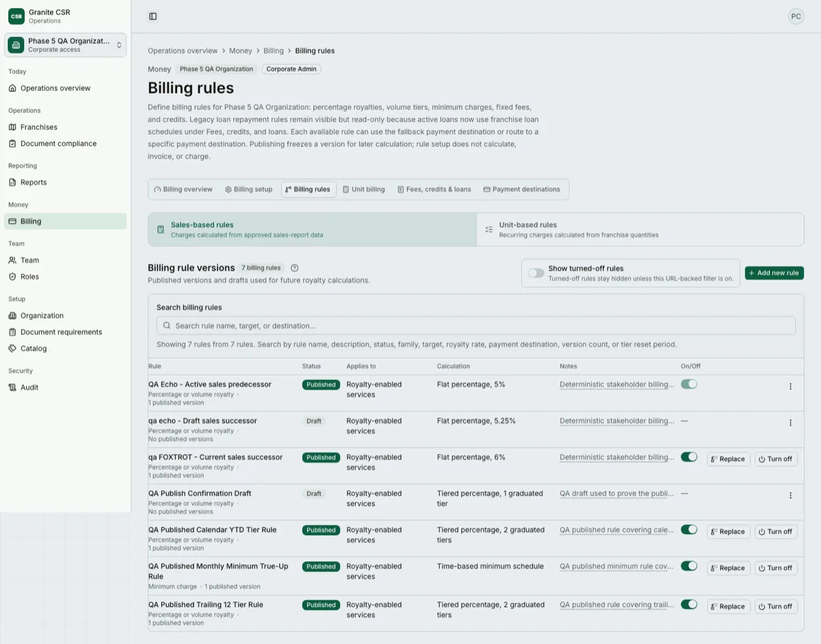Toggle QA Echo Active sales predecessor switch

click(x=689, y=384)
